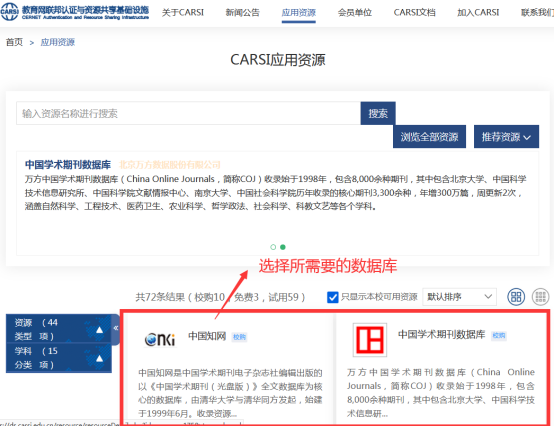Open the 默认排序 sort dropdown
The image size is (554, 427).
[459, 297]
